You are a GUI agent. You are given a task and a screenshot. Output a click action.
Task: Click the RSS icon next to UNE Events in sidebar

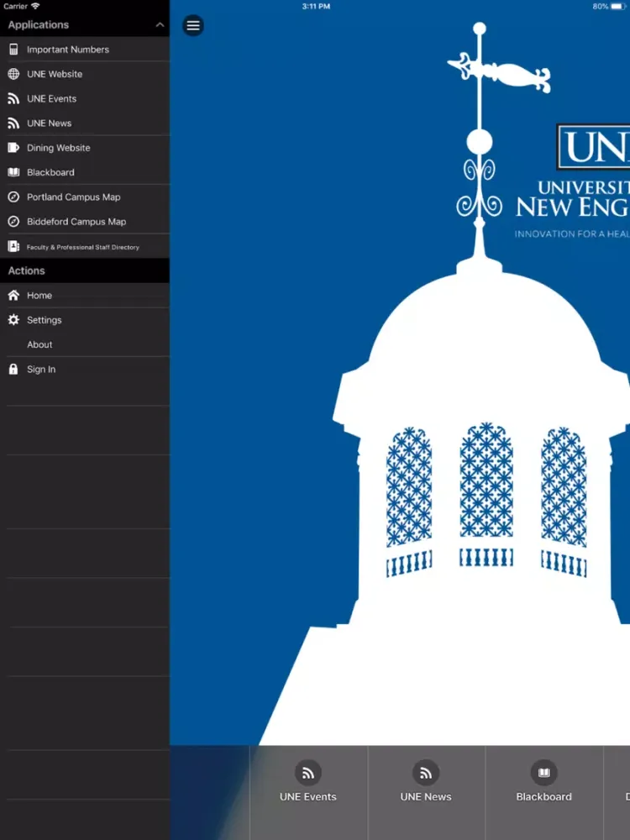click(13, 98)
